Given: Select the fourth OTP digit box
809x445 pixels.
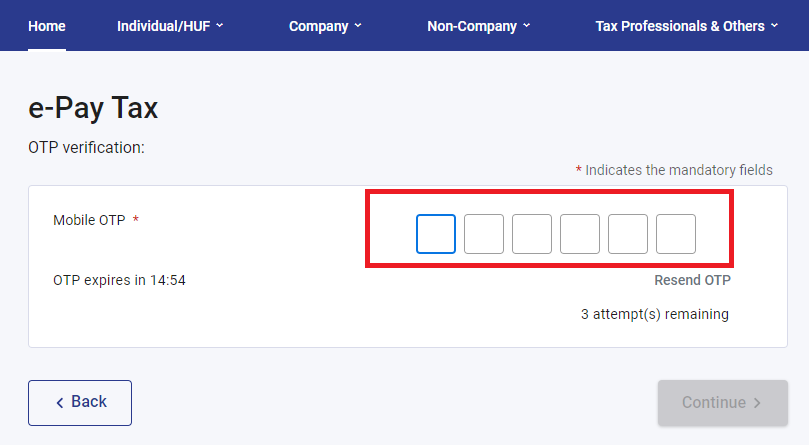Looking at the screenshot, I should [580, 234].
